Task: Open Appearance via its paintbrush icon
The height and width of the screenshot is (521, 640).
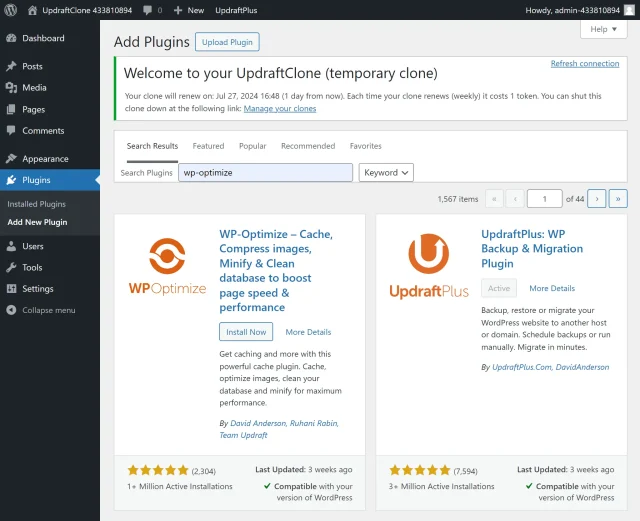Action: tap(11, 158)
